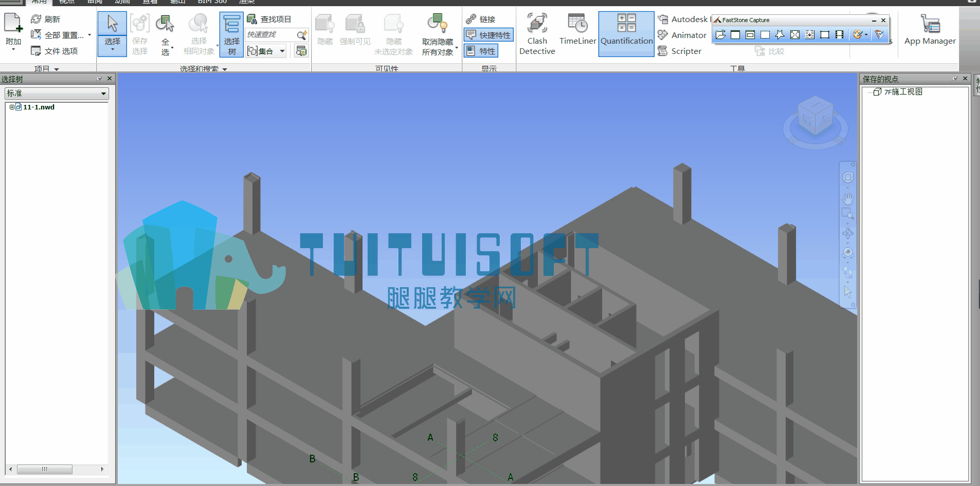This screenshot has height=486, width=980.
Task: Open the Sets (集合) dropdown
Action: pos(282,51)
